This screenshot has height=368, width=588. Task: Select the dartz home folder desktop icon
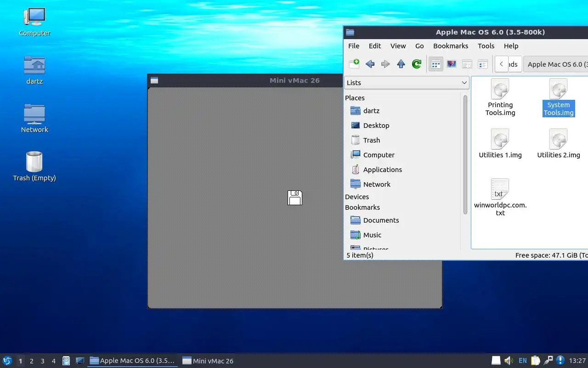pos(34,70)
